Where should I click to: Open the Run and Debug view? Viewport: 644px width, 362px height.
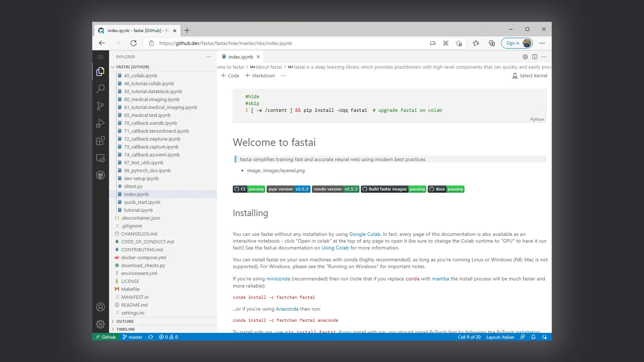tap(100, 123)
